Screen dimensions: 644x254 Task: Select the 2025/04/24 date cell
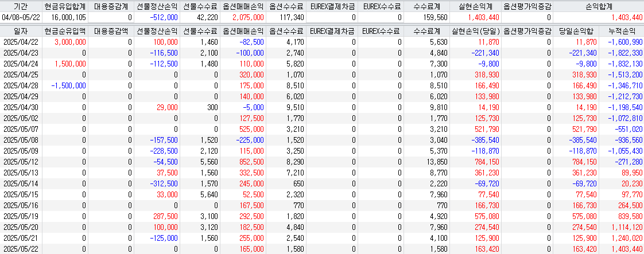coord(21,63)
